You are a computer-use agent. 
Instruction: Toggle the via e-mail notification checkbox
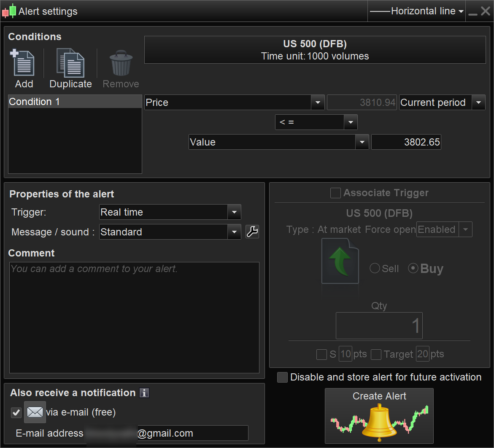(x=16, y=413)
